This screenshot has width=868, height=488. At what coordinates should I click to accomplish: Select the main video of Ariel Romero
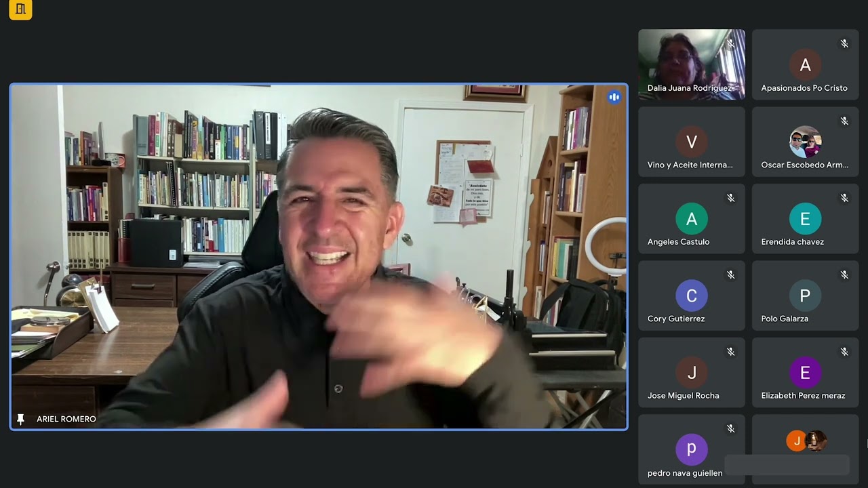point(319,257)
